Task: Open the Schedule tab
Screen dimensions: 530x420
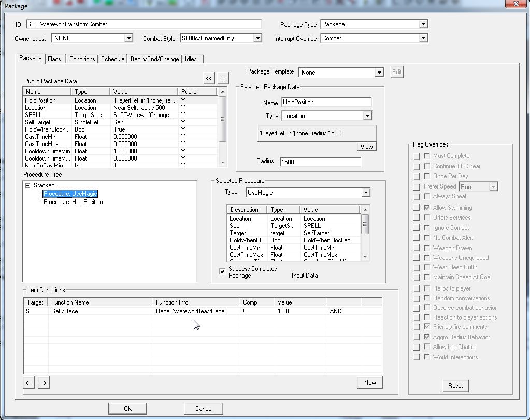Action: pos(112,59)
